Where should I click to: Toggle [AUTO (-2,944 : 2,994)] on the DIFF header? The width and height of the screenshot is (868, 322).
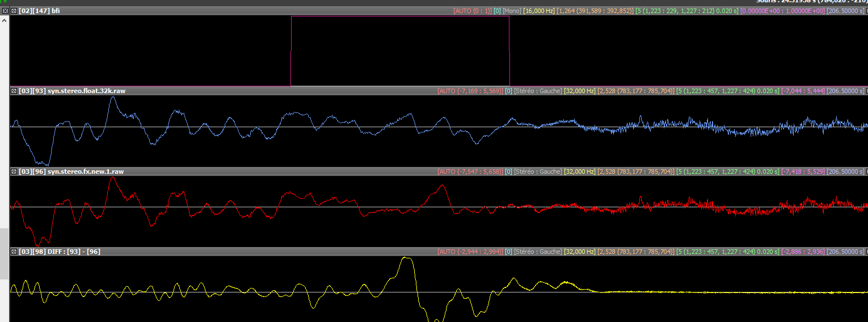tap(470, 252)
